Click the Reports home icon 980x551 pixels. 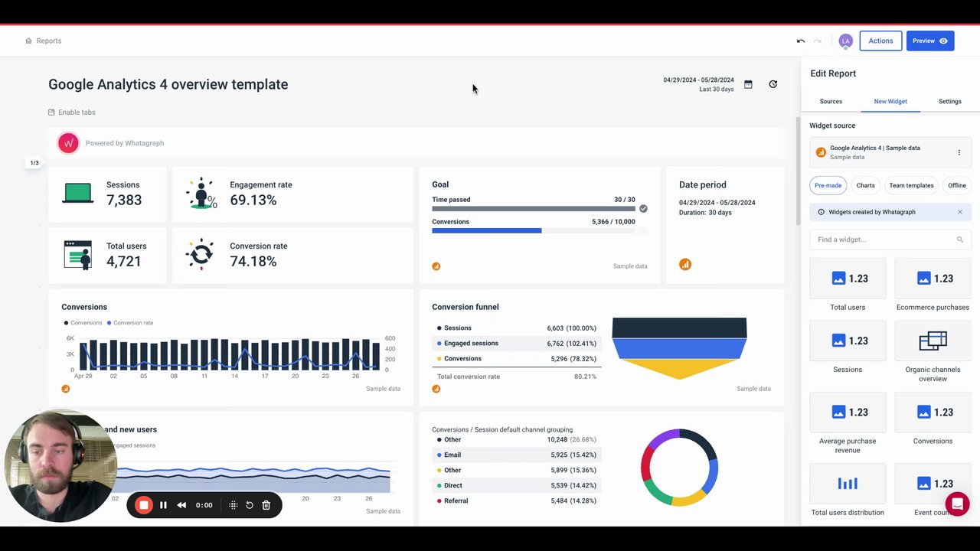click(x=28, y=41)
